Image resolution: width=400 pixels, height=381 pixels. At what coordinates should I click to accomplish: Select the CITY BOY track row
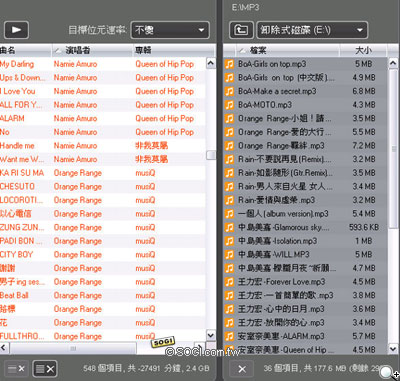click(103, 255)
